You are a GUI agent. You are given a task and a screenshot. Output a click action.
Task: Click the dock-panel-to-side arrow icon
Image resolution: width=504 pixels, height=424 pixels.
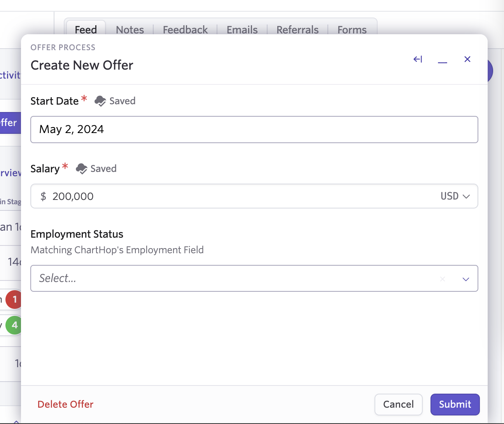click(418, 59)
